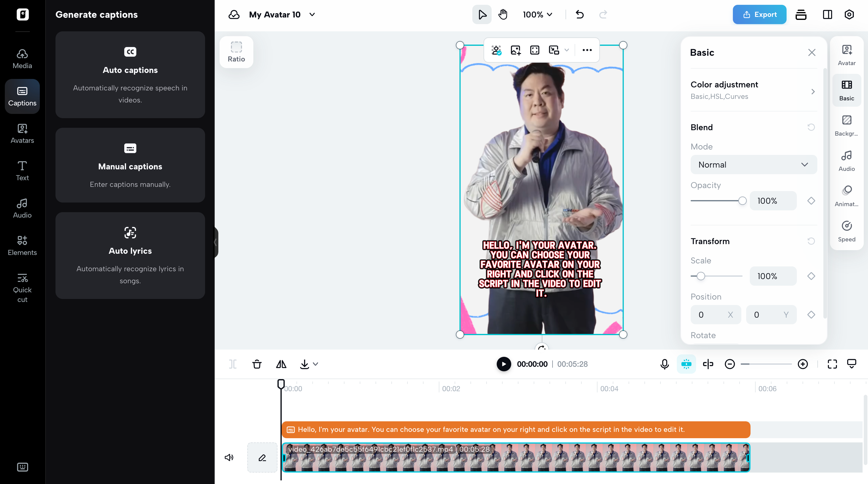Screen dimensions: 868x484
Task: Toggle auto snapping in the timeline
Action: [686, 364]
